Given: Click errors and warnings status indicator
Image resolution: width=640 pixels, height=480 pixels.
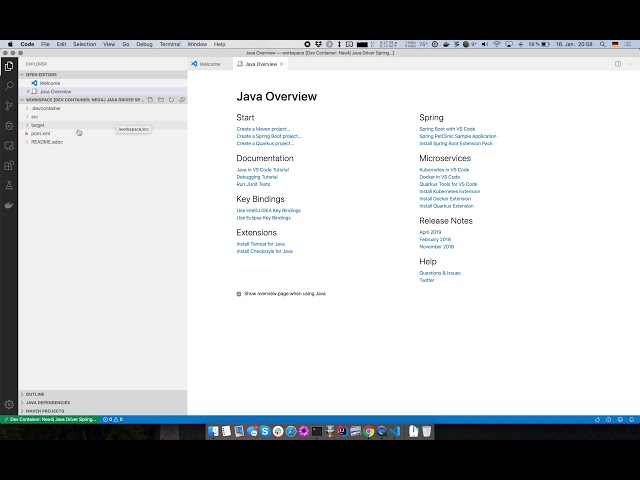Looking at the screenshot, I should pos(113,419).
